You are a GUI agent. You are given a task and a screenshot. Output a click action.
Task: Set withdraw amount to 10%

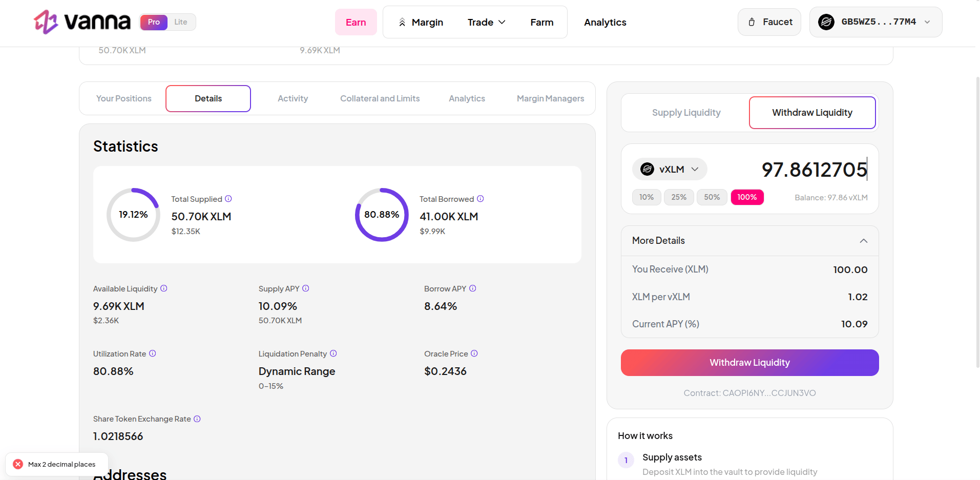click(x=647, y=197)
